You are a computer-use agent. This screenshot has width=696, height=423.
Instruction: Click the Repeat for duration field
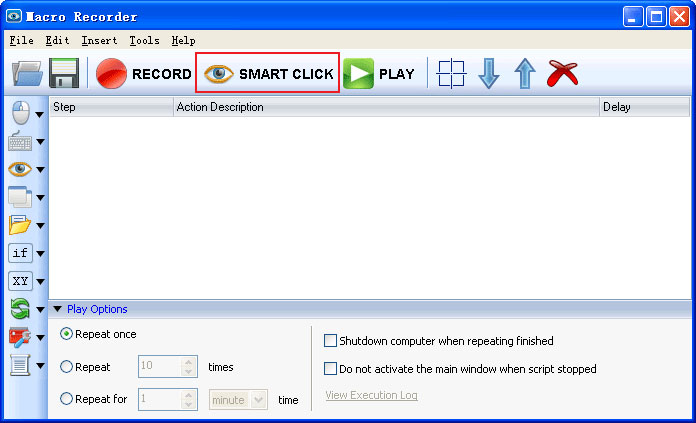[160, 399]
